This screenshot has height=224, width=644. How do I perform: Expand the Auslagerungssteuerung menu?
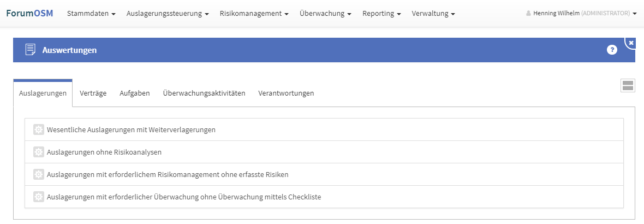pos(168,13)
